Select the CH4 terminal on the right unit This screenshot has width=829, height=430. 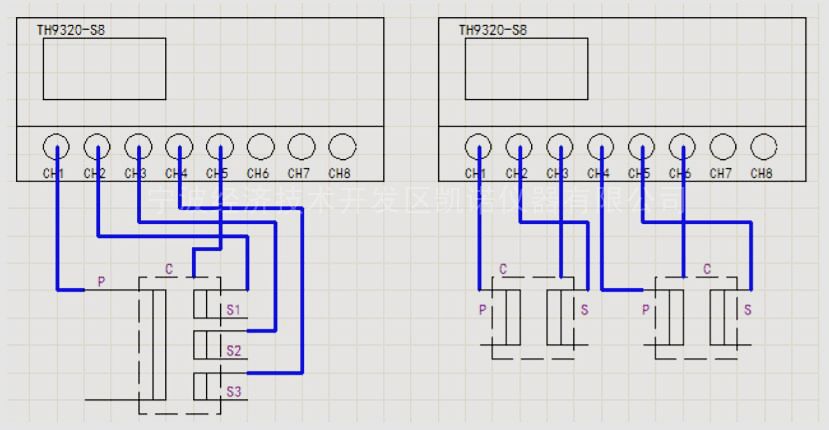click(600, 147)
